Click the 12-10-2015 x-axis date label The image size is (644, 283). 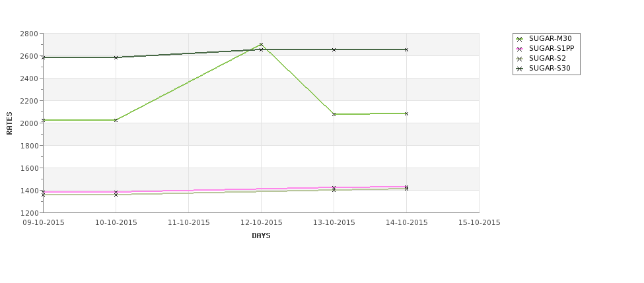tap(261, 223)
